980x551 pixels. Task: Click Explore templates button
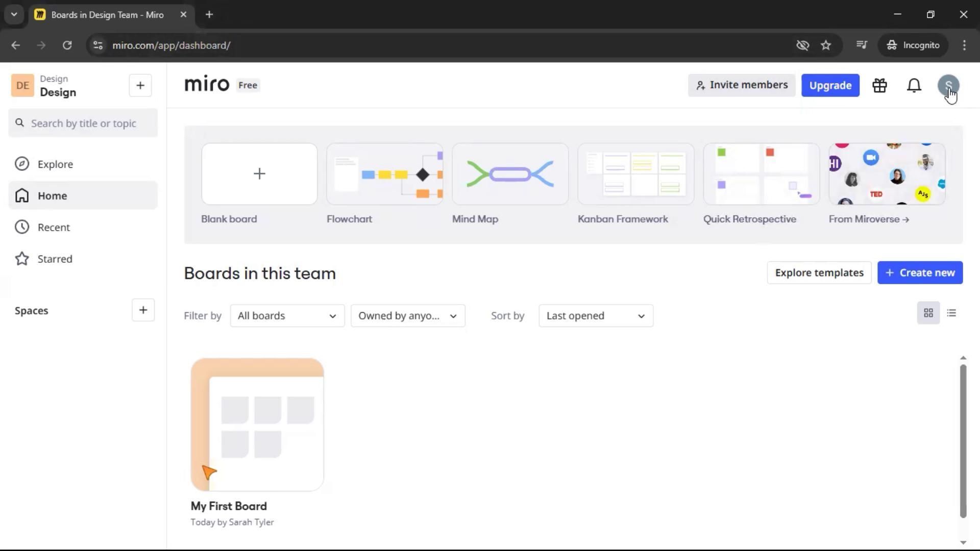(819, 273)
